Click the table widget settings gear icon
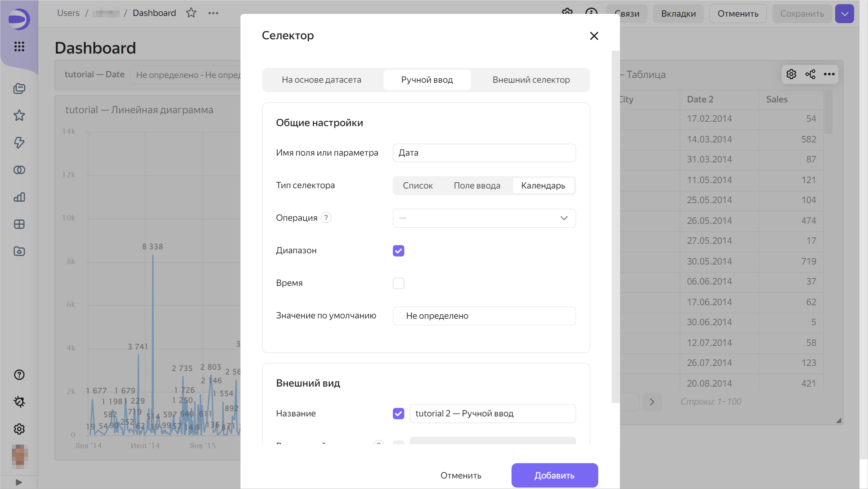868x489 pixels. [x=791, y=74]
